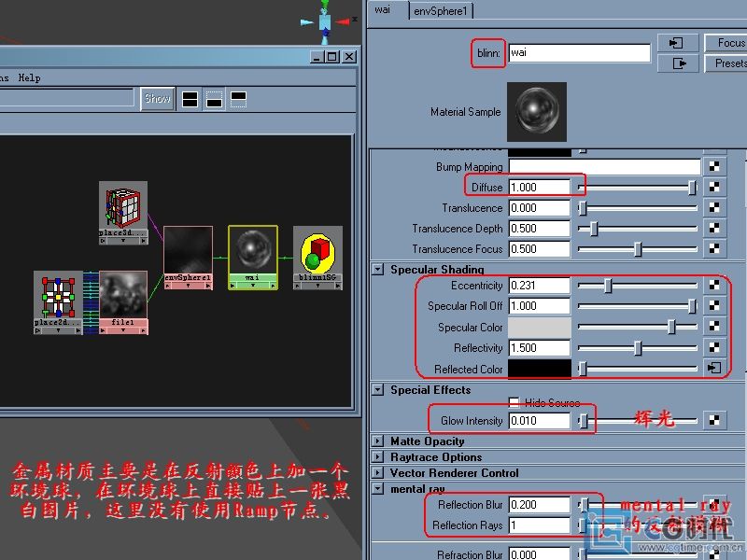
Task: Expand the Matte Opacity section
Action: point(378,441)
